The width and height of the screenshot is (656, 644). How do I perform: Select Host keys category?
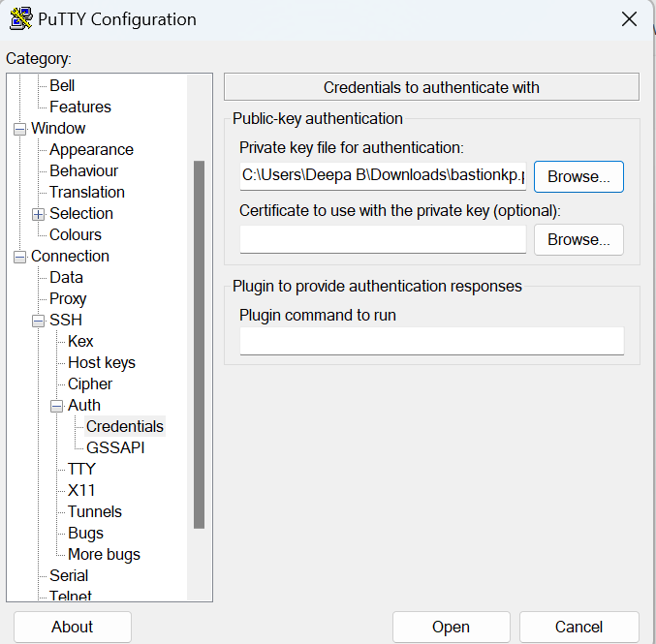click(x=102, y=363)
